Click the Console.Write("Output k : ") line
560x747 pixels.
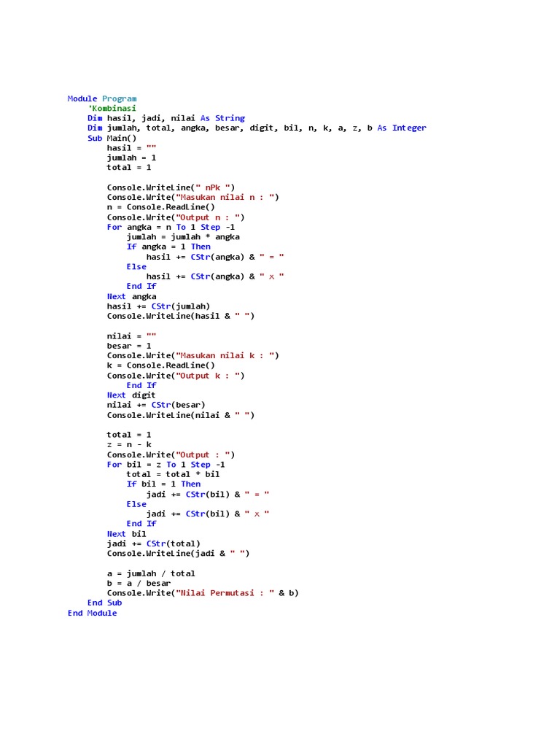[176, 376]
